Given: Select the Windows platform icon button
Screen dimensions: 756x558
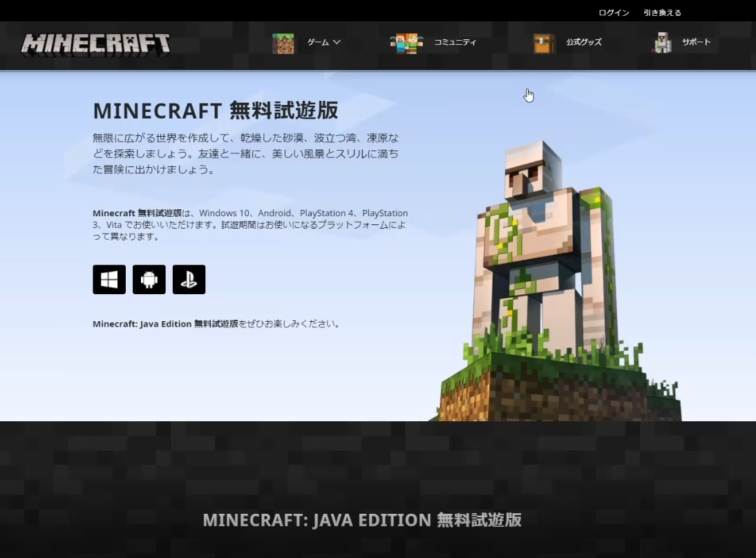Looking at the screenshot, I should coord(109,280).
